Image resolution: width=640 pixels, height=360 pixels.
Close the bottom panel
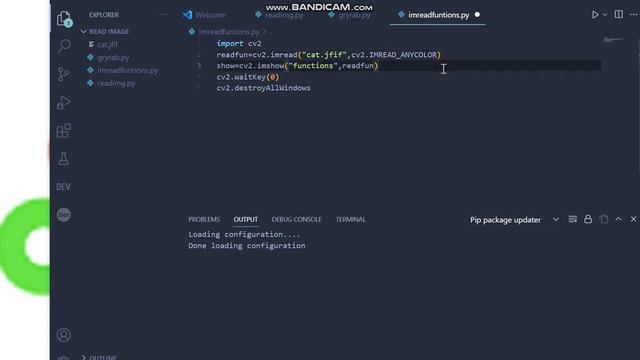click(x=633, y=219)
